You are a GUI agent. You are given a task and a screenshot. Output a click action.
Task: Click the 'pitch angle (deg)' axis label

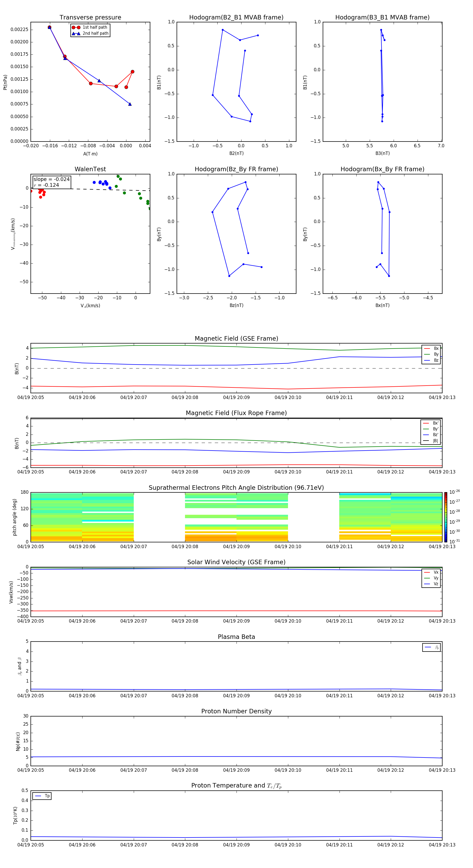click(x=14, y=517)
